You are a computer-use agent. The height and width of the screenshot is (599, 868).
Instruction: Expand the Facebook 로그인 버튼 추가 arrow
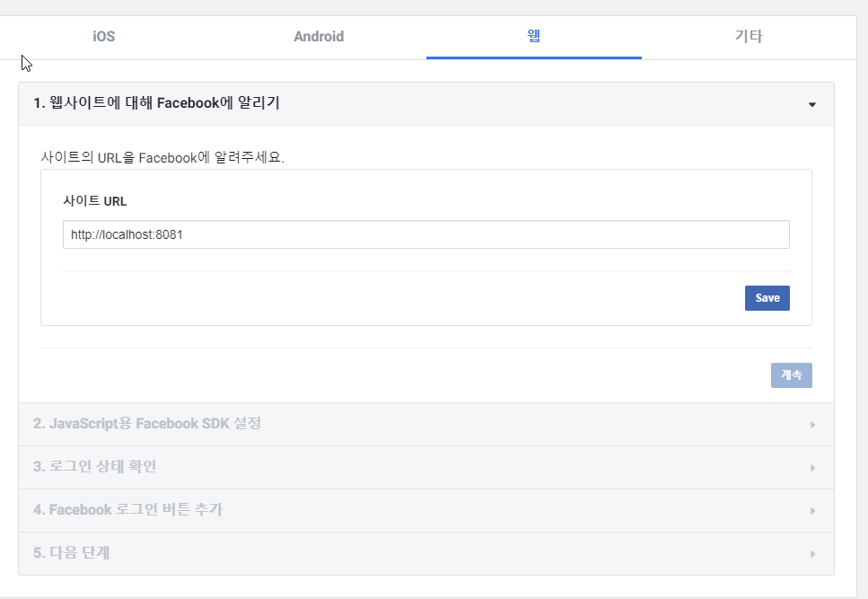pos(812,511)
